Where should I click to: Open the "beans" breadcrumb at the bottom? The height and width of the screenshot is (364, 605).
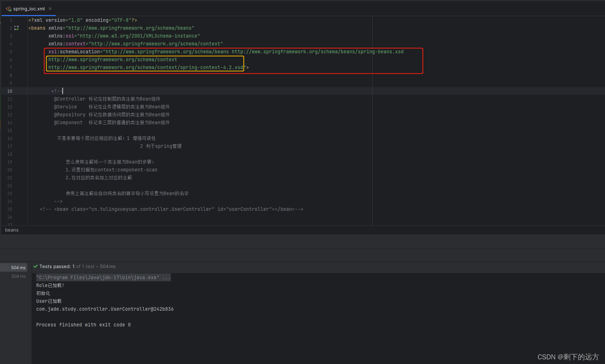tap(11, 230)
